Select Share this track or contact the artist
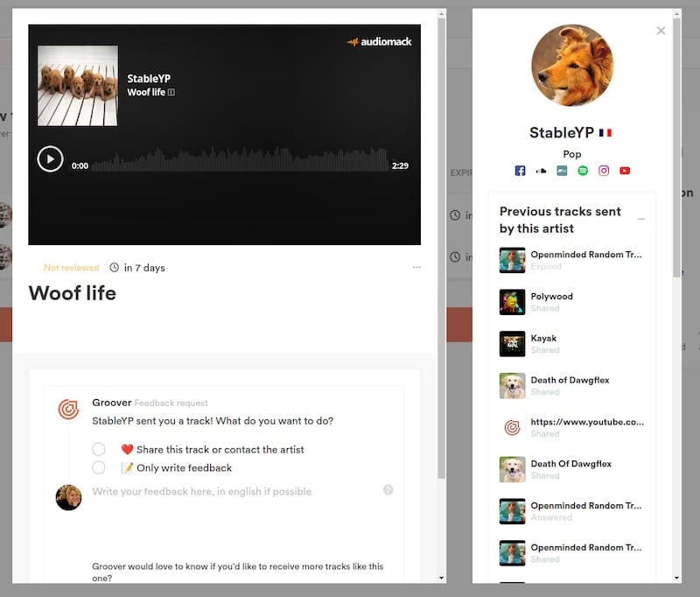The width and height of the screenshot is (700, 597). coord(99,449)
